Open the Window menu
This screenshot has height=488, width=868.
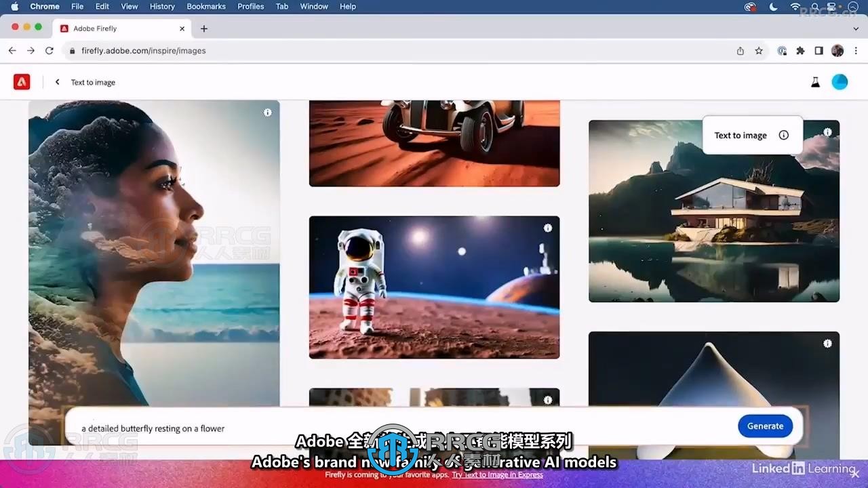coord(314,6)
